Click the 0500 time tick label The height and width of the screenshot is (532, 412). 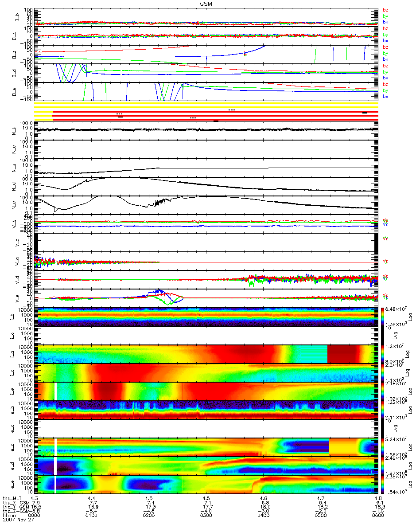[320, 516]
